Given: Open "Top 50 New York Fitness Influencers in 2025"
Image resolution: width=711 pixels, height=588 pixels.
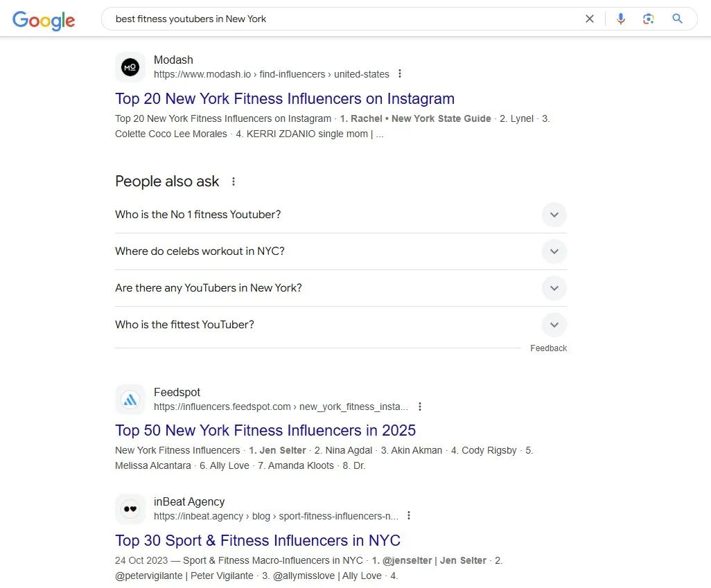Looking at the screenshot, I should pos(265,430).
